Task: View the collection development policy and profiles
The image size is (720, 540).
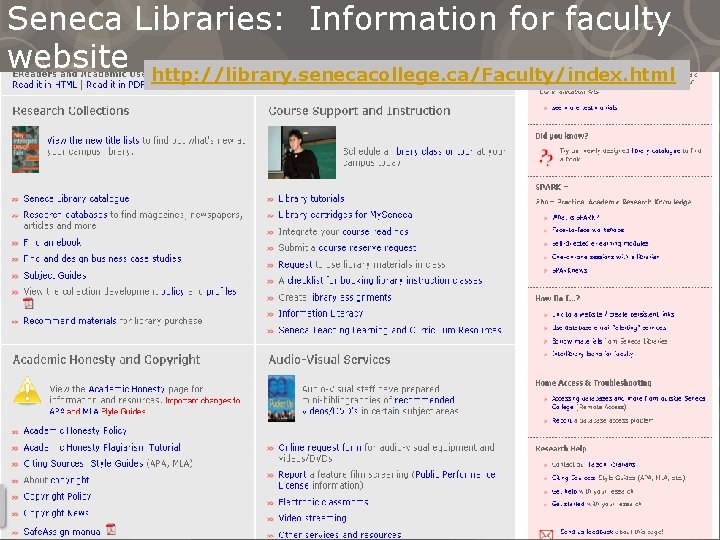Action: 130,292
